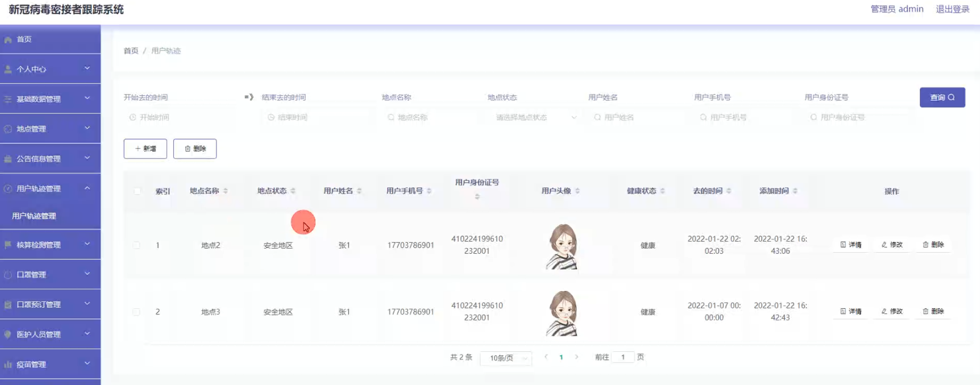Click the person icon for 个人中心
This screenshot has width=980, height=385.
click(x=8, y=69)
